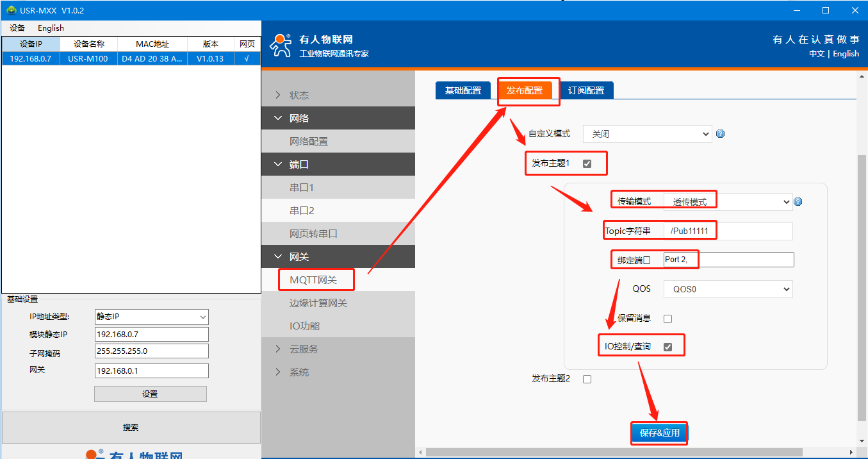Expand the 云服务 sidebar section
The height and width of the screenshot is (459, 868).
point(304,349)
